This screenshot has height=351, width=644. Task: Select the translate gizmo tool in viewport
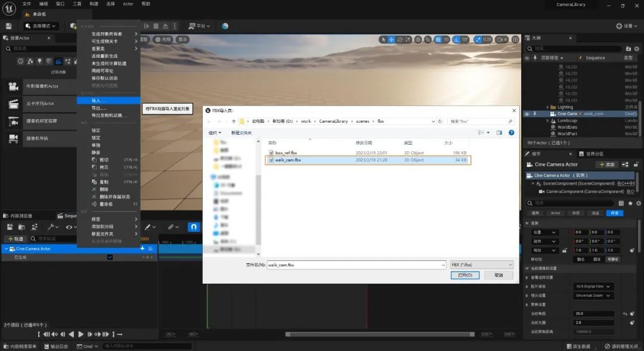[x=392, y=39]
